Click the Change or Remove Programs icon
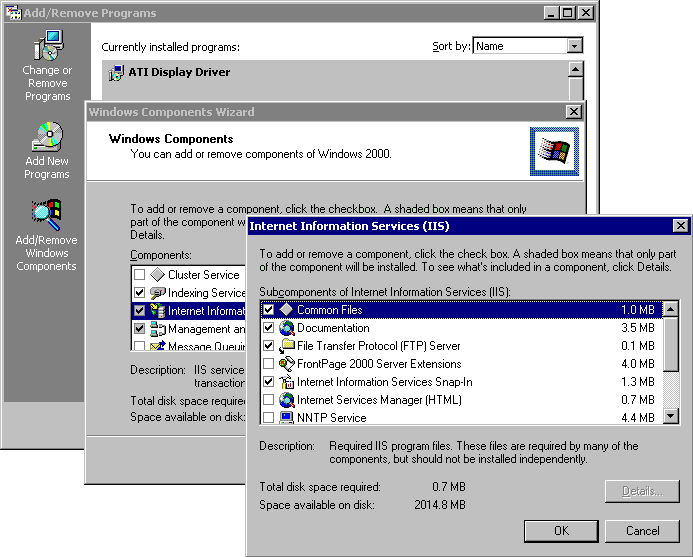The height and width of the screenshot is (557, 693). (47, 47)
